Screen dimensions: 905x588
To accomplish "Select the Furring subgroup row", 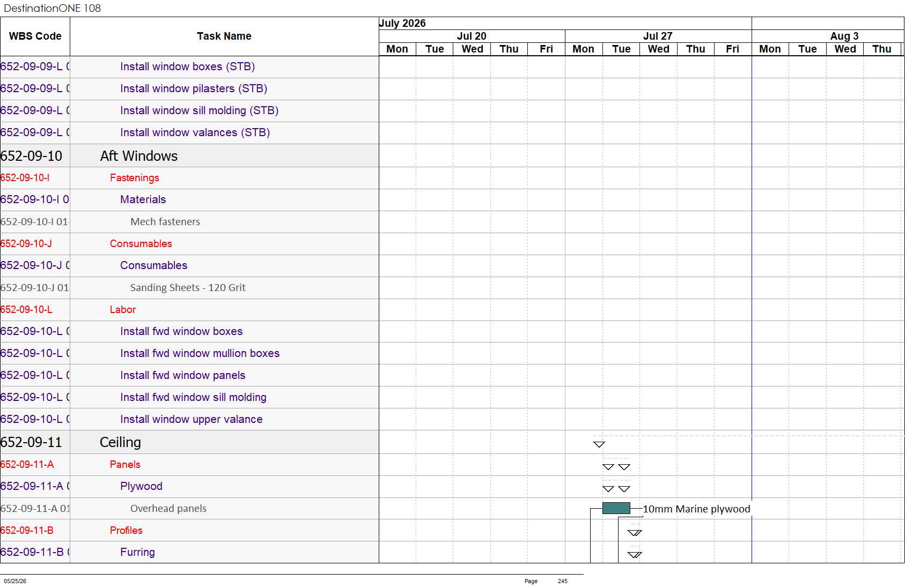I will [189, 552].
